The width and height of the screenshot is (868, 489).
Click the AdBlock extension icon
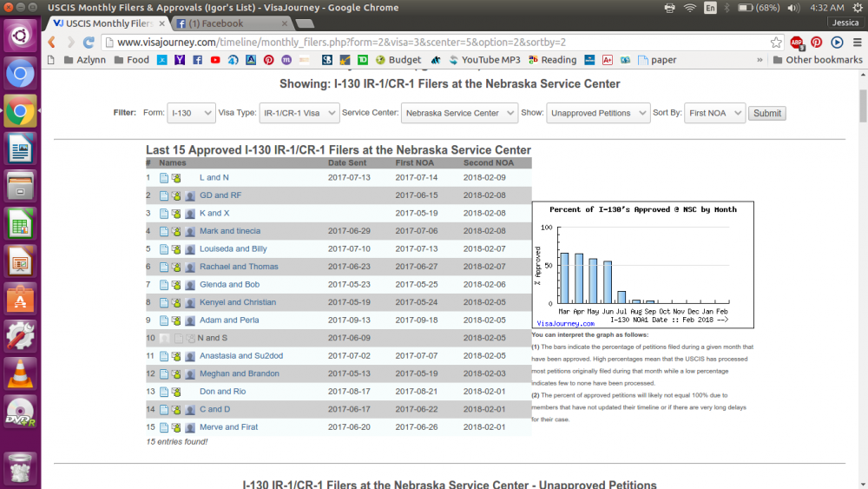click(797, 43)
